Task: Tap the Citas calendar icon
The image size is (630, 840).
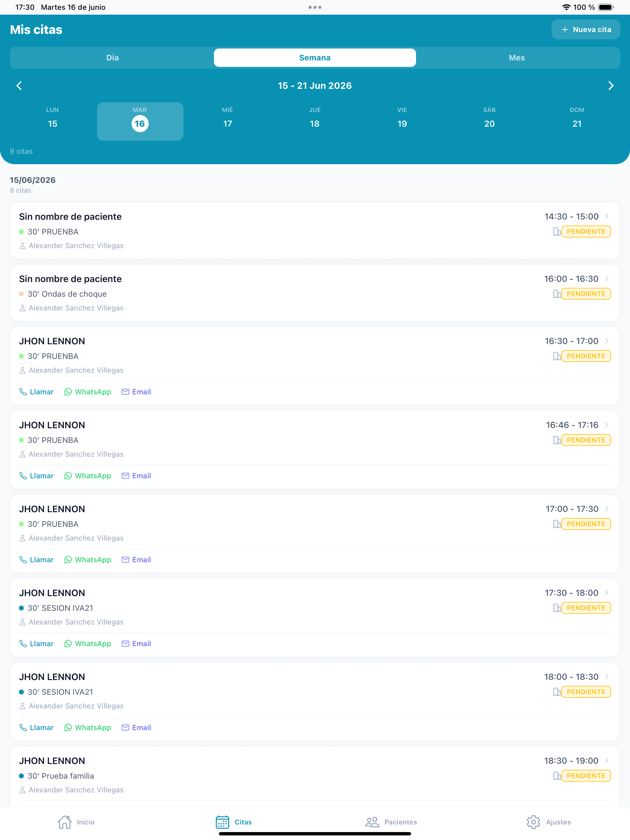Action: point(223,822)
